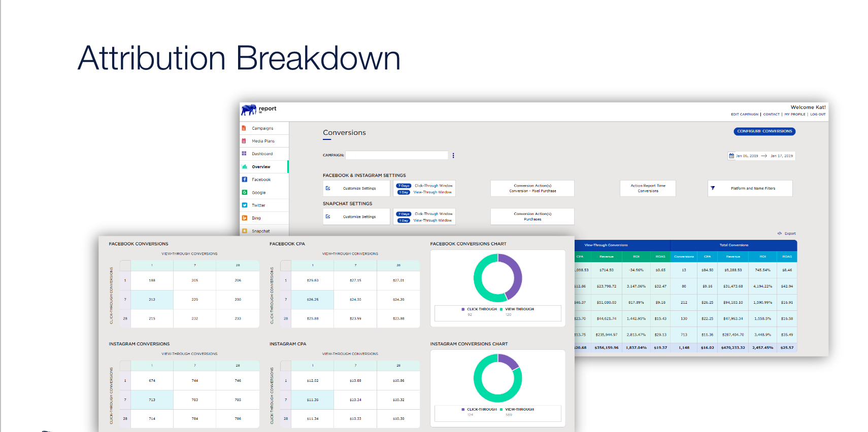Open Facebook click-through and view-through window settings
Screen dimensions: 868x432
tap(424, 189)
